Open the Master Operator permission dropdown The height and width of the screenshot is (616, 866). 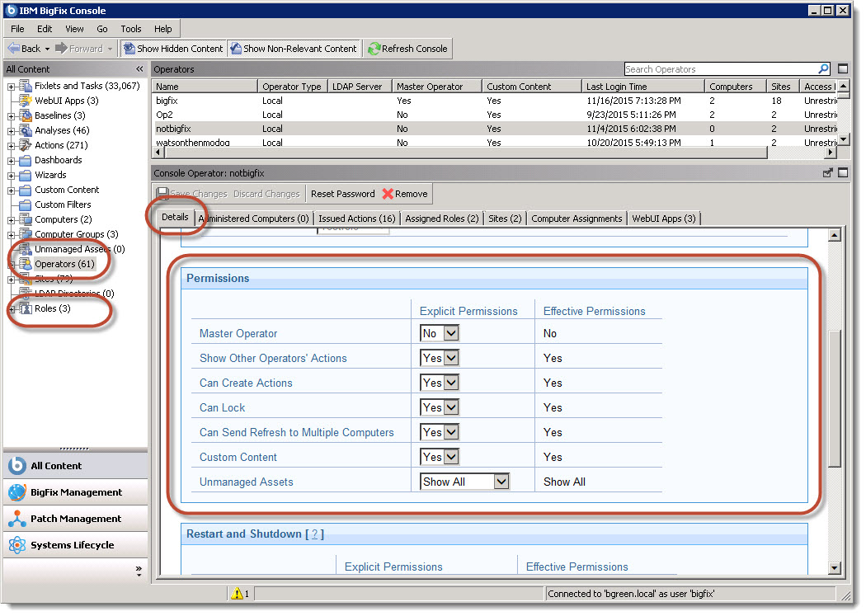452,333
